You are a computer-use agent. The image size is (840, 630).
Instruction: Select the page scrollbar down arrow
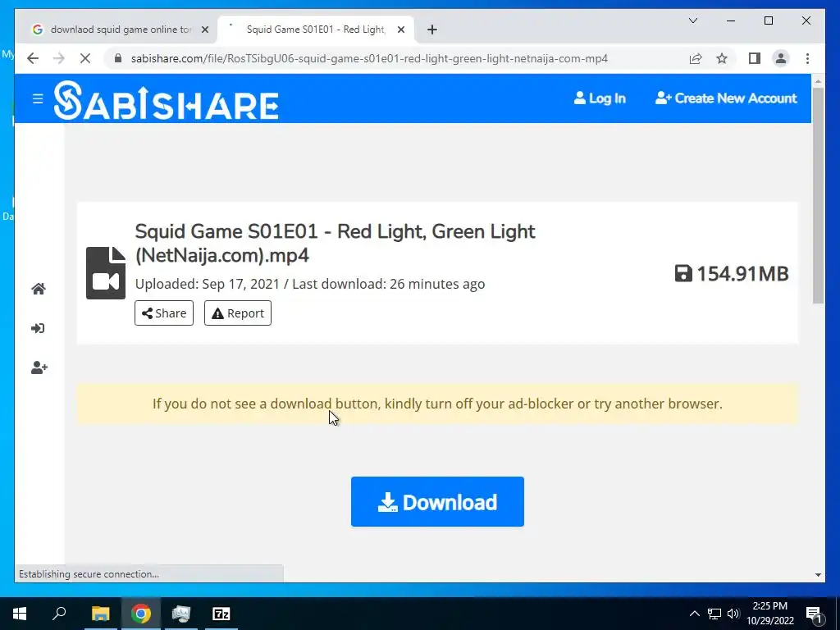tap(818, 575)
